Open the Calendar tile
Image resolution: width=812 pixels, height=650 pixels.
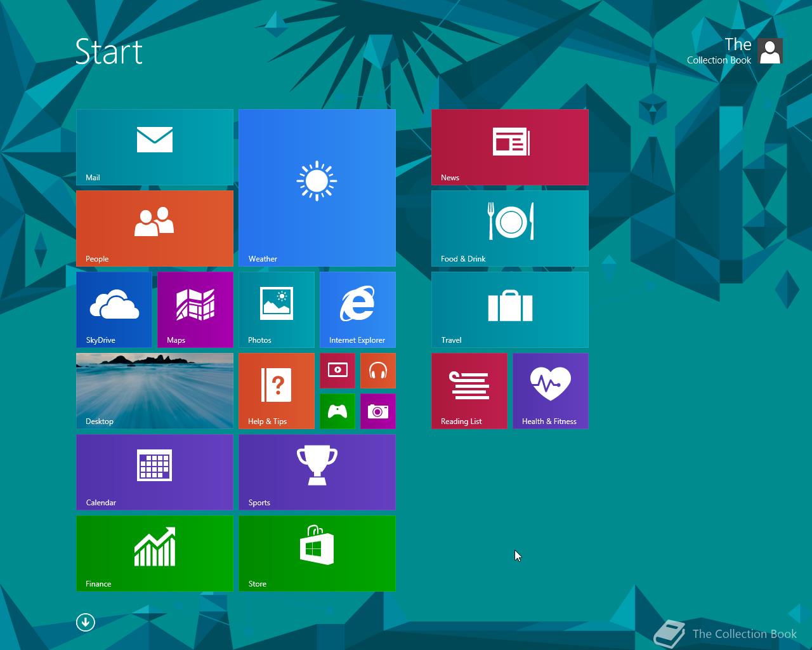pos(155,472)
